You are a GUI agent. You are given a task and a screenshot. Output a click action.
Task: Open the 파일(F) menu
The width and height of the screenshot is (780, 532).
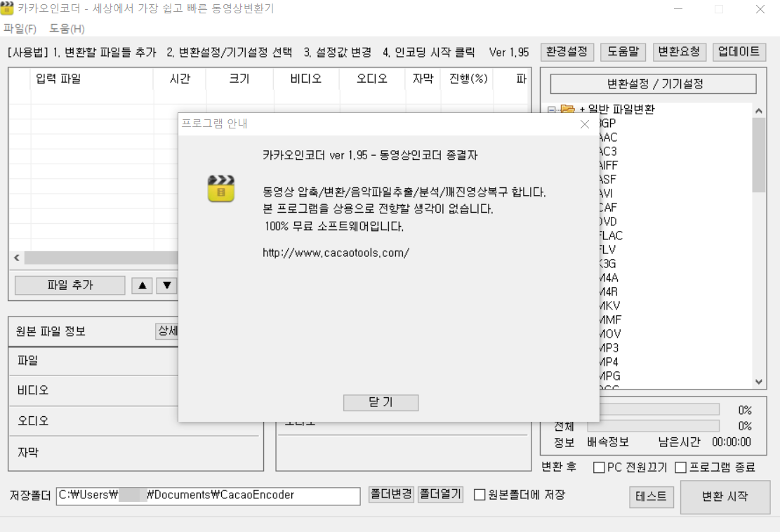point(20,29)
